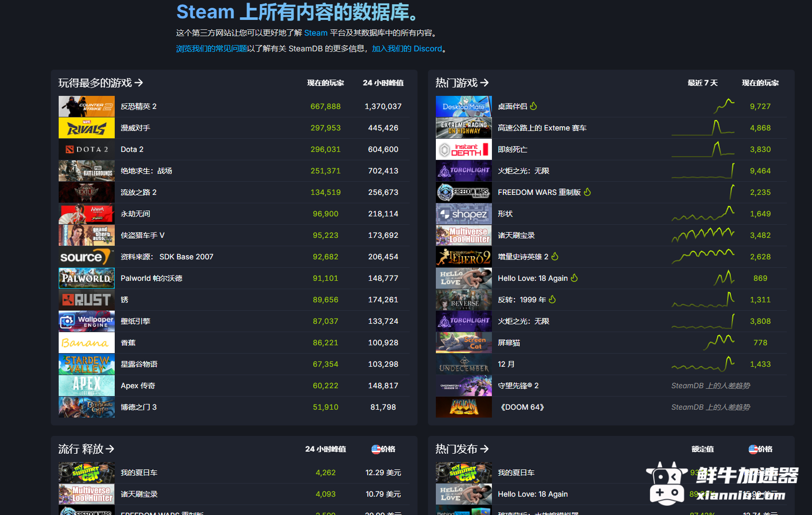Click the flame icon after 增量史诗英雄 2
This screenshot has height=515, width=812.
point(555,256)
